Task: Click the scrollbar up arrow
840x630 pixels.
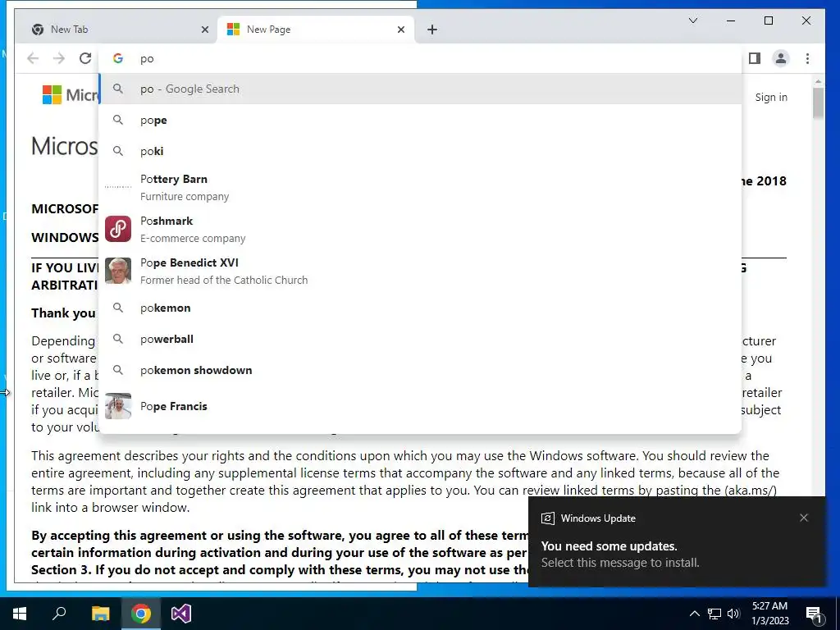Action: [x=818, y=81]
